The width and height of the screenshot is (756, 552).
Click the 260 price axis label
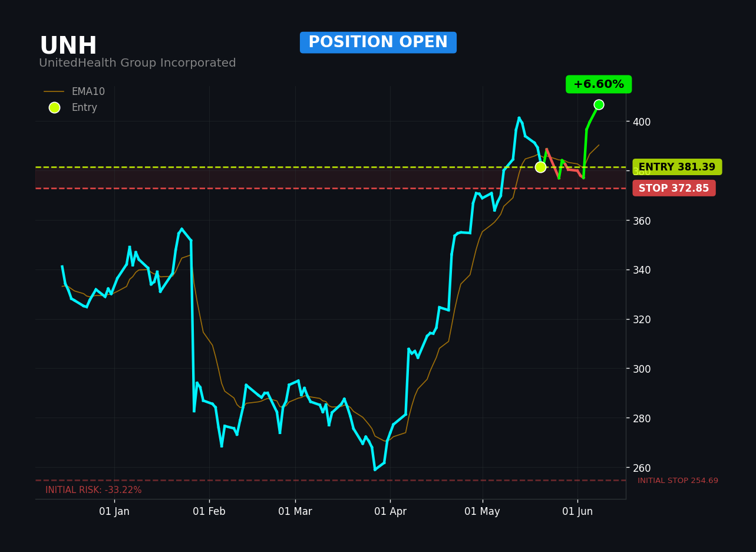pyautogui.click(x=642, y=468)
